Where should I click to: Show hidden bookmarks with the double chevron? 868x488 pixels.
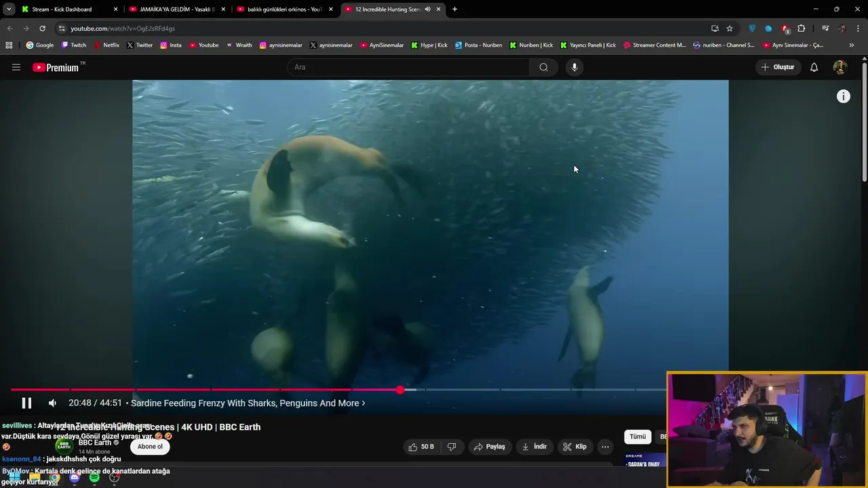click(x=852, y=45)
